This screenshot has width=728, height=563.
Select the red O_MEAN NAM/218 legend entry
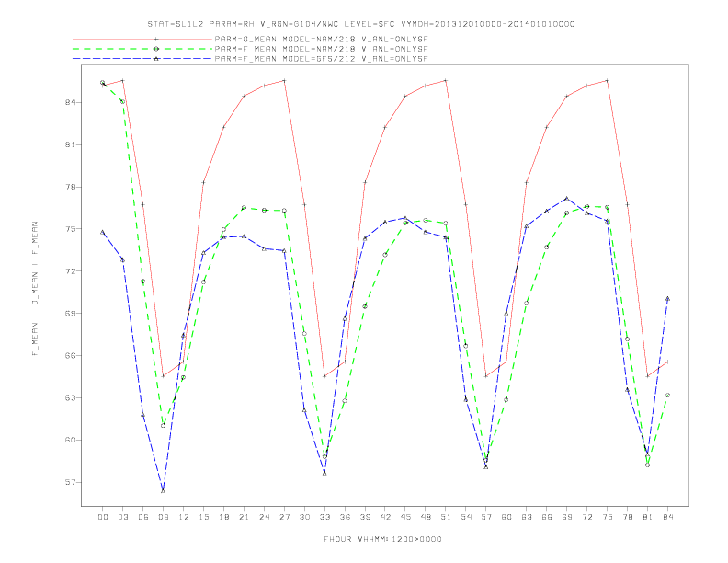[250, 39]
